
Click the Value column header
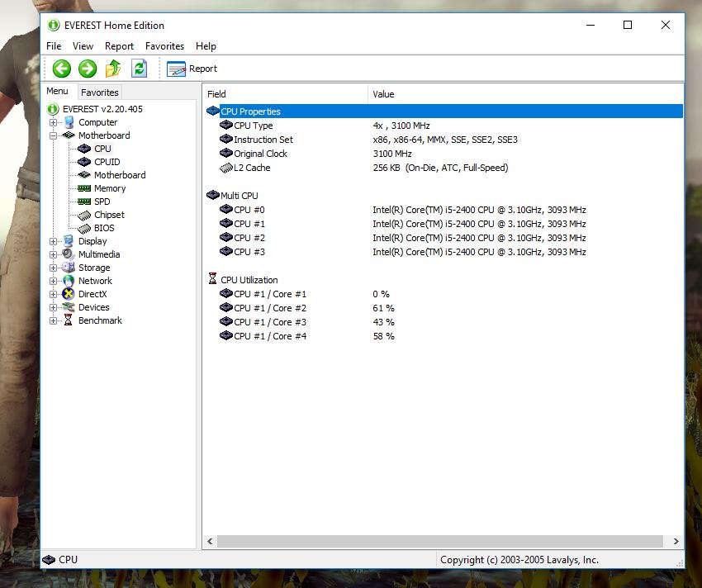click(383, 94)
